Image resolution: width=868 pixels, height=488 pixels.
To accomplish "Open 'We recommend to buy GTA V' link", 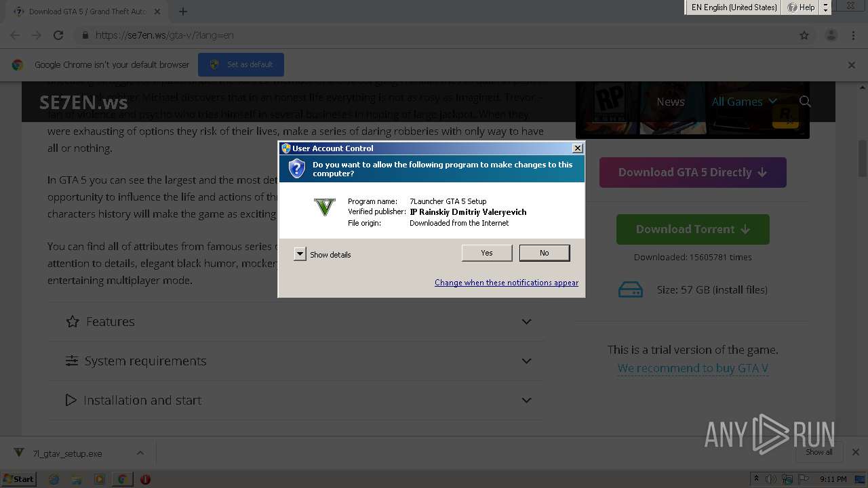I will click(x=692, y=368).
